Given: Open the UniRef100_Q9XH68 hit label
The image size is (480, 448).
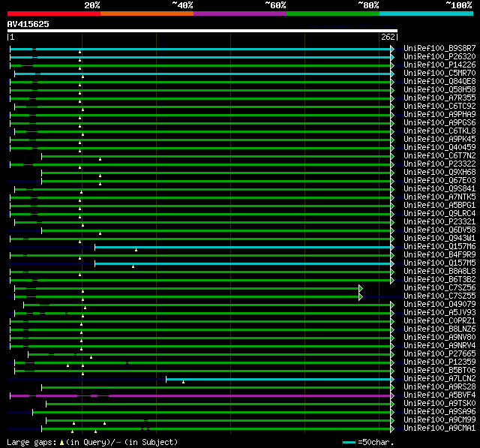Looking at the screenshot, I should coord(439,173).
